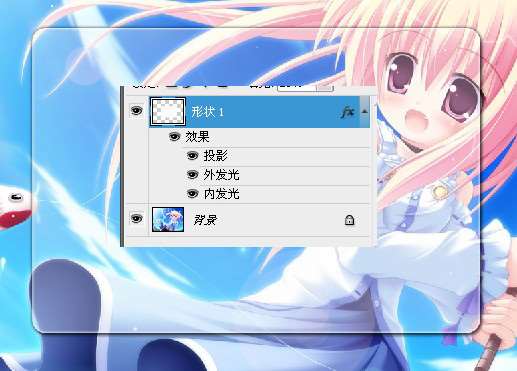Hide the 形状 1 layer using its eye
The height and width of the screenshot is (371, 517).
[x=136, y=110]
